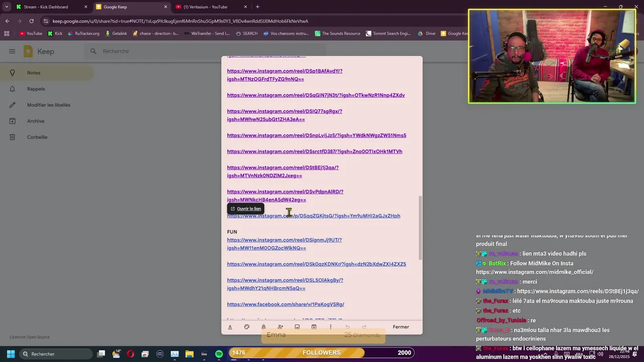Reload the current page
Image resolution: width=644 pixels, height=362 pixels.
coord(31,21)
